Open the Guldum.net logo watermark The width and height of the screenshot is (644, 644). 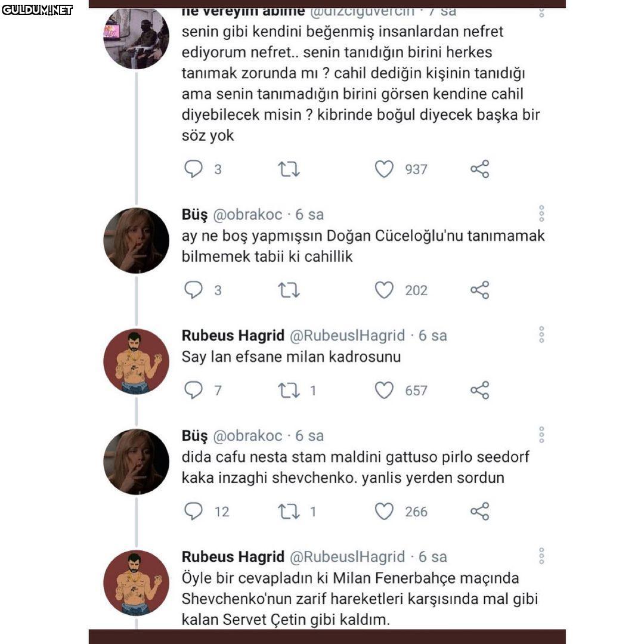37,10
